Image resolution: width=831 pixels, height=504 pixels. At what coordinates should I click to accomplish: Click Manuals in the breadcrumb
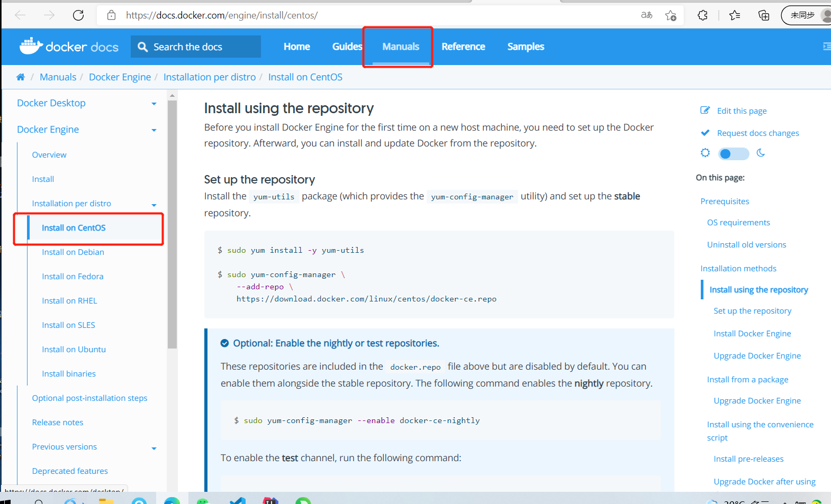(58, 77)
